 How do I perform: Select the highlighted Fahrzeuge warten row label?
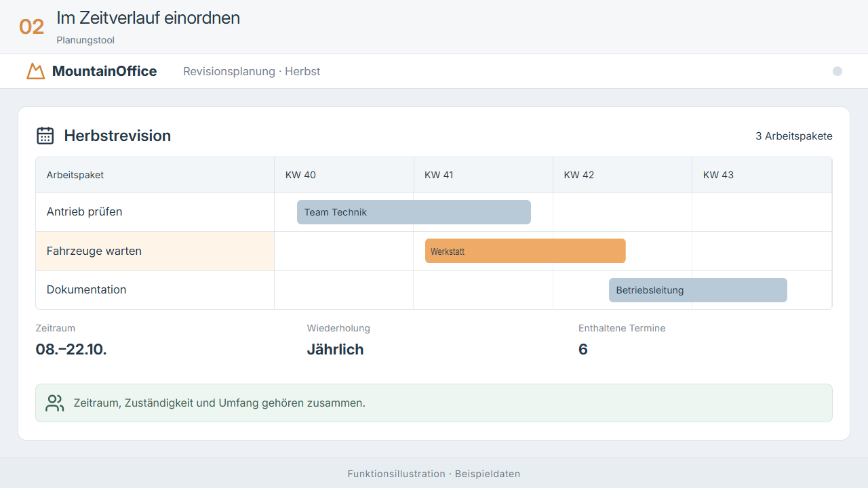tap(155, 251)
